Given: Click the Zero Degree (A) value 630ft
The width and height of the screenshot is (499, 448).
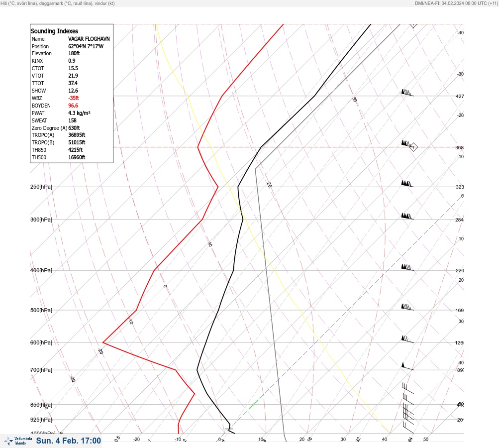Looking at the screenshot, I should point(74,128).
